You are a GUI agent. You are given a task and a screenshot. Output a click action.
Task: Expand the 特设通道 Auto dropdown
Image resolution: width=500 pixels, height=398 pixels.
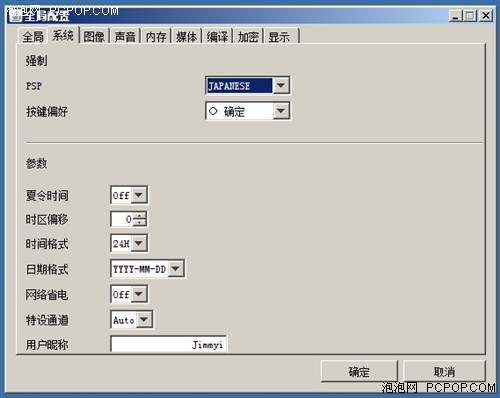pos(144,319)
